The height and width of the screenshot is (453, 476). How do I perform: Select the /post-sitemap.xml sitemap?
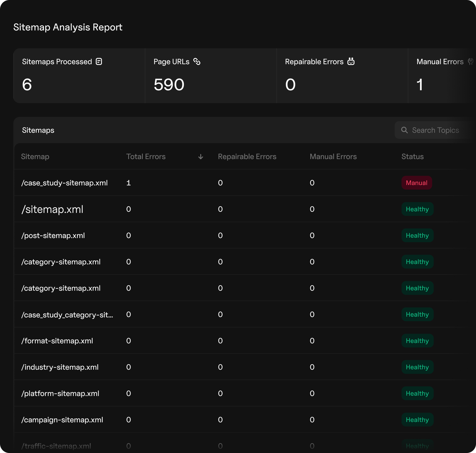tap(53, 236)
